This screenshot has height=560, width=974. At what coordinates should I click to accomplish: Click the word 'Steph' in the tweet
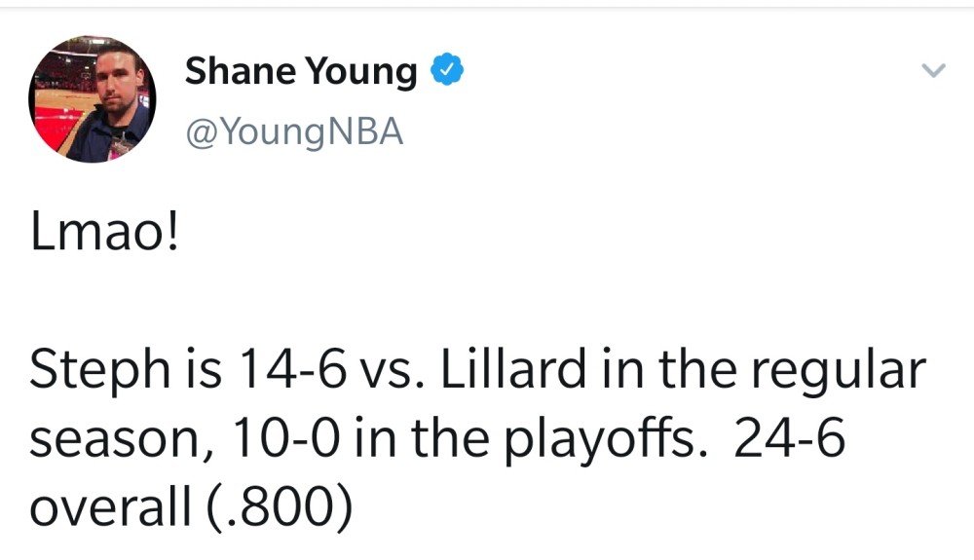point(99,371)
